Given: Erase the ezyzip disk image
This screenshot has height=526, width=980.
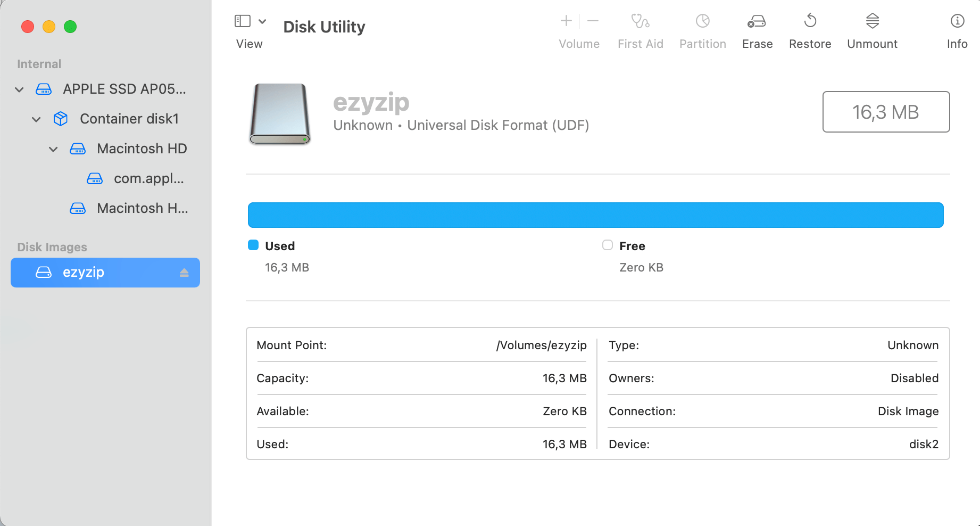Looking at the screenshot, I should click(x=757, y=29).
